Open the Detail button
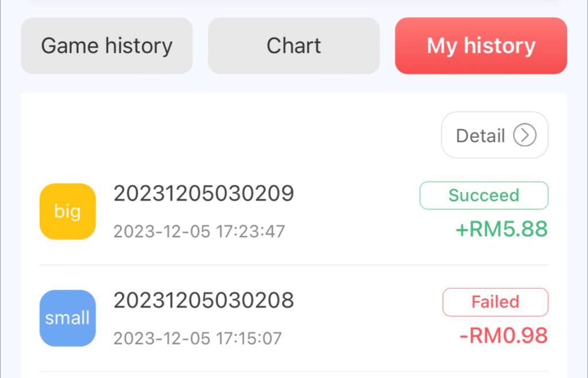 (x=494, y=135)
